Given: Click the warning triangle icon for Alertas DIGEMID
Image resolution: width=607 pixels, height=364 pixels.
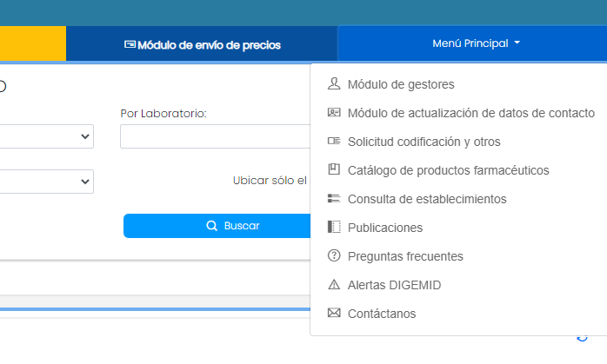Looking at the screenshot, I should 334,284.
